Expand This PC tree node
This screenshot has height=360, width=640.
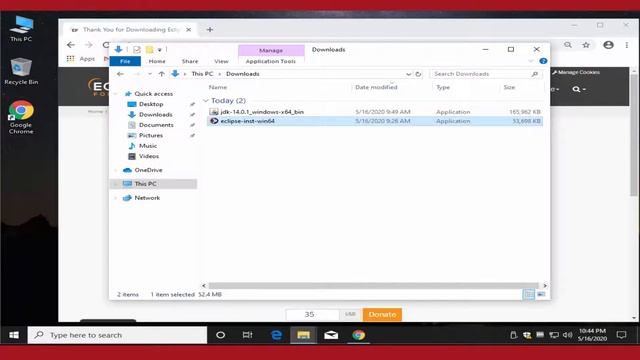click(x=116, y=184)
